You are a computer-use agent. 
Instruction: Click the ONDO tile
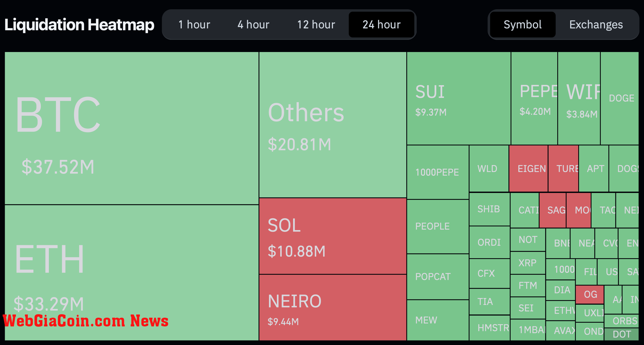(x=590, y=331)
